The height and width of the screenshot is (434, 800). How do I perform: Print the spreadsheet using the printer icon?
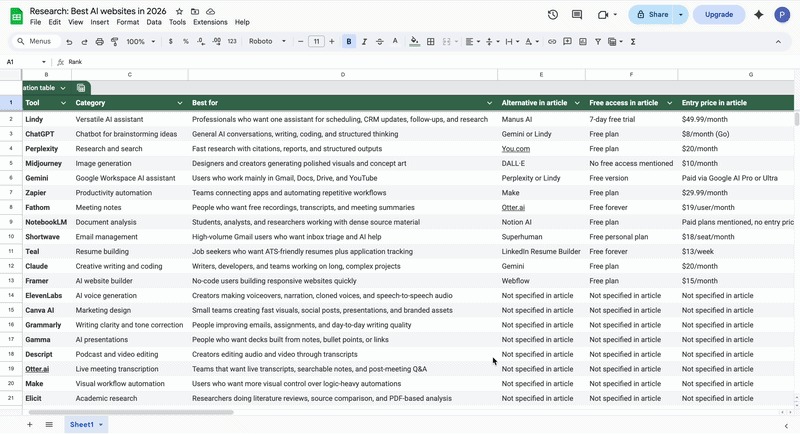click(99, 42)
